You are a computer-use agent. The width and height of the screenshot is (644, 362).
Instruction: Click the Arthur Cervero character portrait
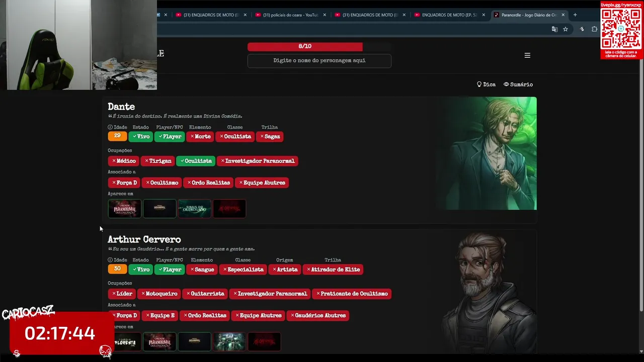pos(487,292)
